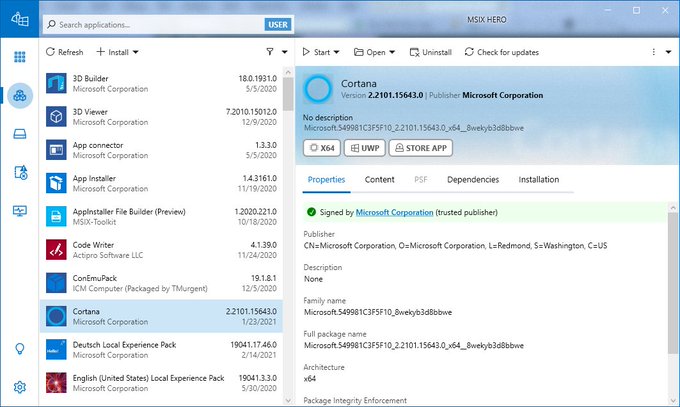Switch to the Properties tab
The height and width of the screenshot is (407, 680).
326,180
